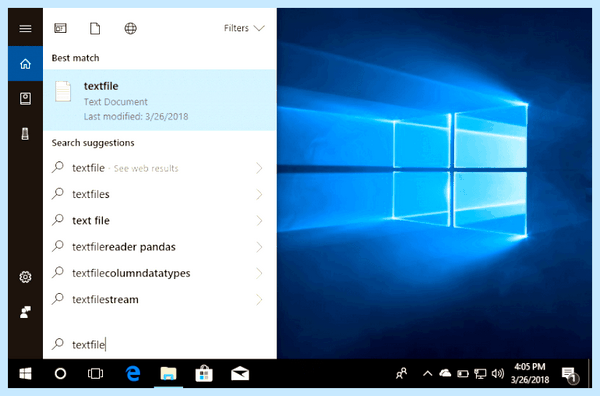The height and width of the screenshot is (396, 600).
Task: Expand the Filters dropdown
Action: point(244,28)
